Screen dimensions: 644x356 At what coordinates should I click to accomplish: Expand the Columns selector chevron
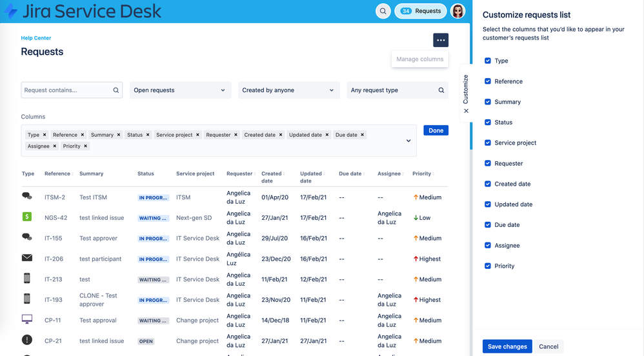coord(408,141)
